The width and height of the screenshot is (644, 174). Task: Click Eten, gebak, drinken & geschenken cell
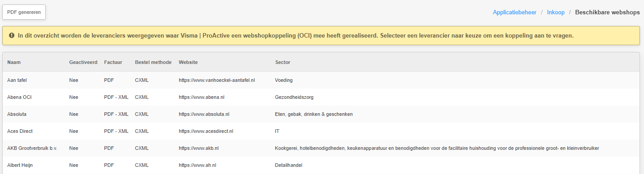(x=314, y=114)
